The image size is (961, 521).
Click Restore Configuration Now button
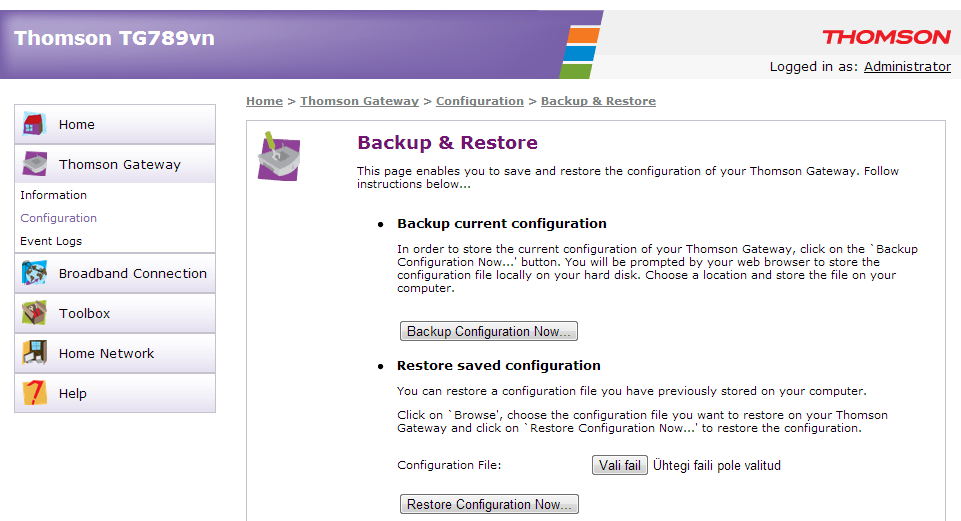tap(489, 504)
